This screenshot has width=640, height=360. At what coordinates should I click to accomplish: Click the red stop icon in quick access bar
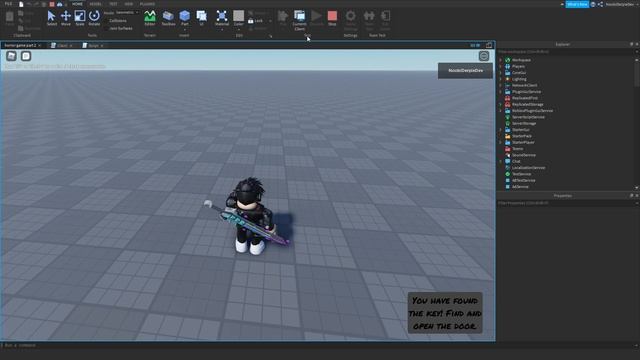52,4
